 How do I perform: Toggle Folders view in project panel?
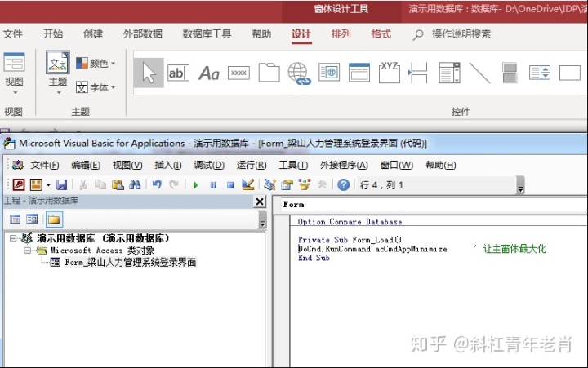click(54, 219)
